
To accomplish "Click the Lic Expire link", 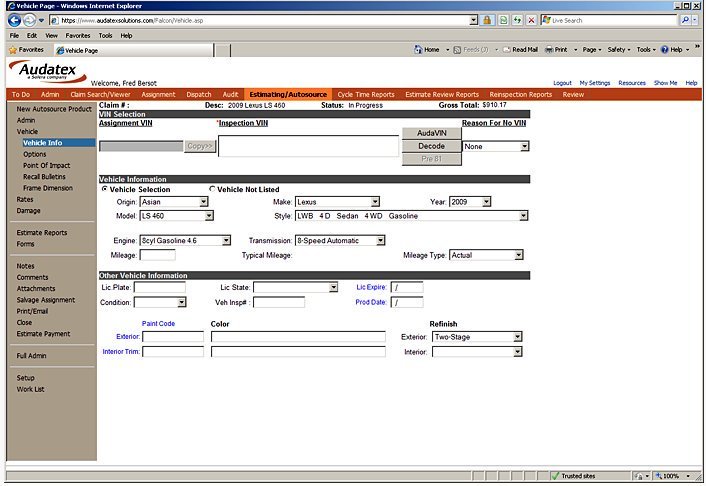I will coord(371,287).
